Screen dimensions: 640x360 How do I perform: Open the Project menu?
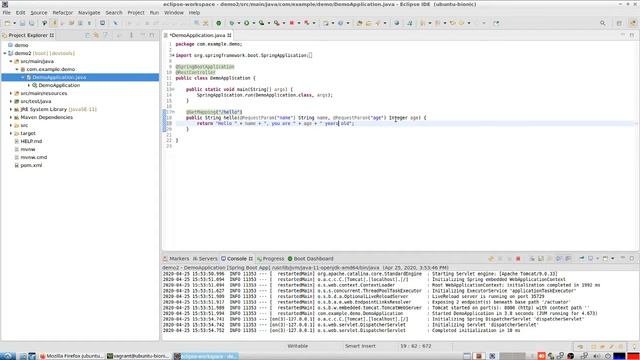(136, 13)
